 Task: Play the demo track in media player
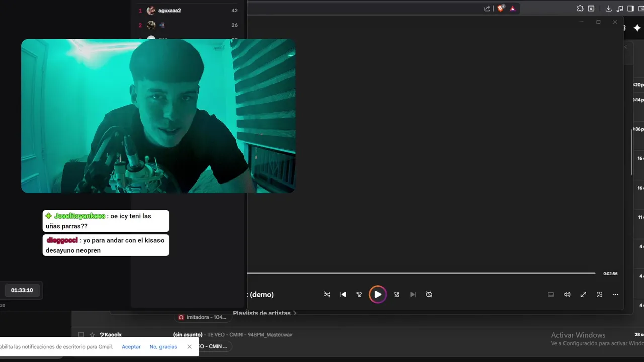click(x=378, y=295)
